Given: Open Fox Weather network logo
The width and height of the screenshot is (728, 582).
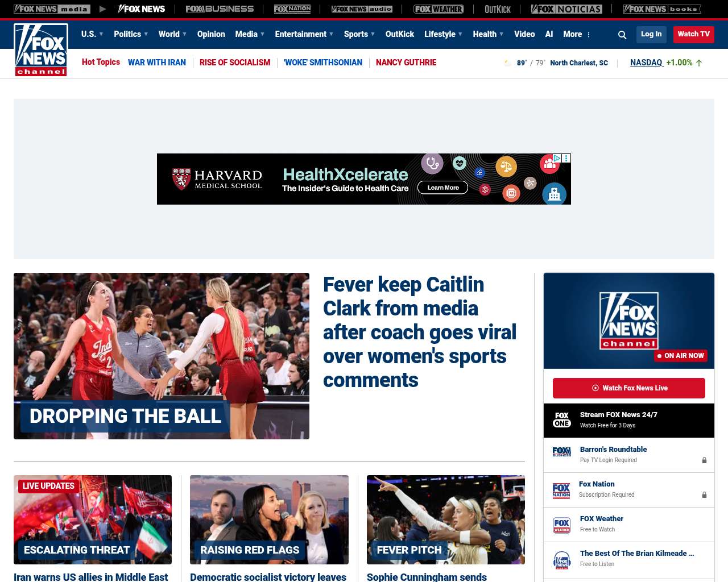Looking at the screenshot, I should (439, 9).
